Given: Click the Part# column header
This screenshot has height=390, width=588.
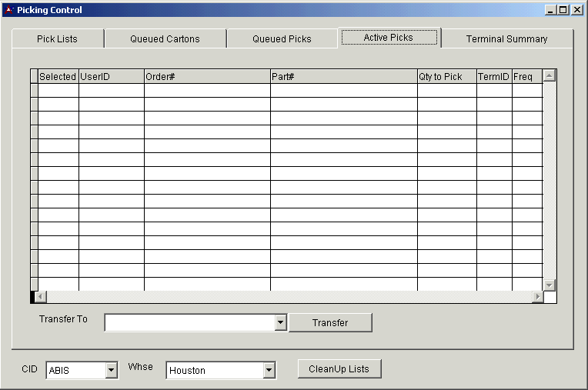Looking at the screenshot, I should click(343, 77).
